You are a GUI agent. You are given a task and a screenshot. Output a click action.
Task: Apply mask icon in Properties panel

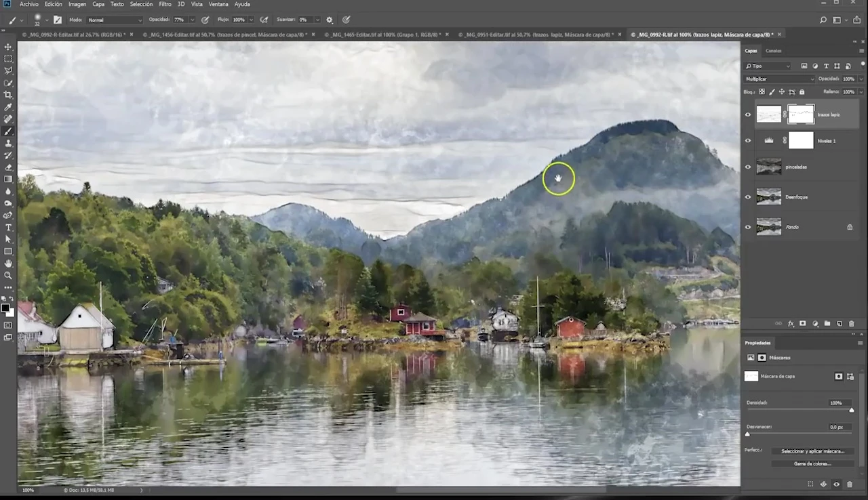823,484
